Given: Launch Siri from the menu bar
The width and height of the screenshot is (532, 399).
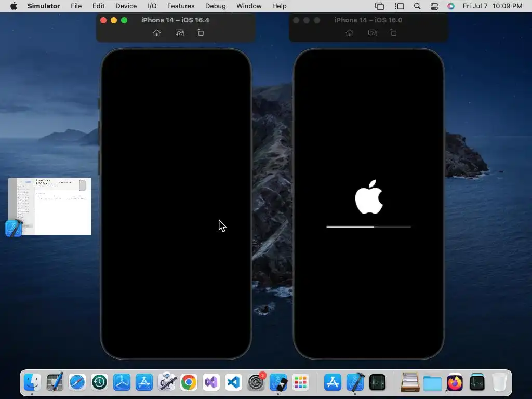Looking at the screenshot, I should (x=451, y=6).
